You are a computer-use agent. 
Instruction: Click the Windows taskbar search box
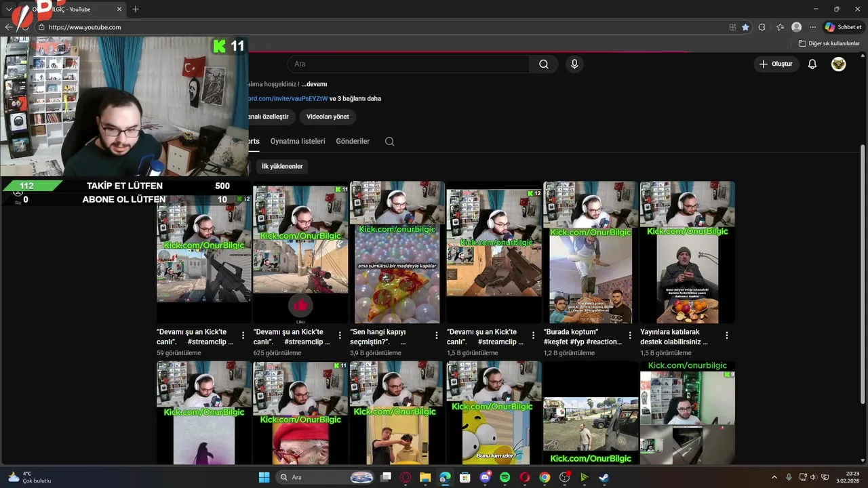pos(325,477)
